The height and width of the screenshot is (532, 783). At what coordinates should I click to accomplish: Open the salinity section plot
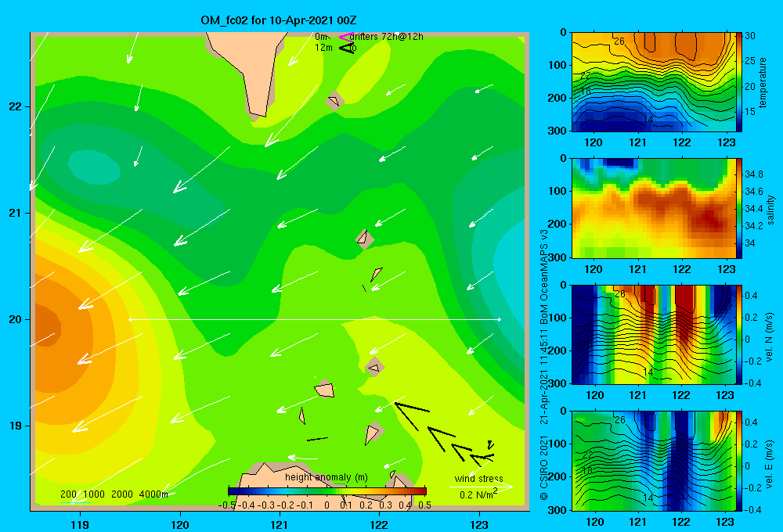tap(653, 209)
